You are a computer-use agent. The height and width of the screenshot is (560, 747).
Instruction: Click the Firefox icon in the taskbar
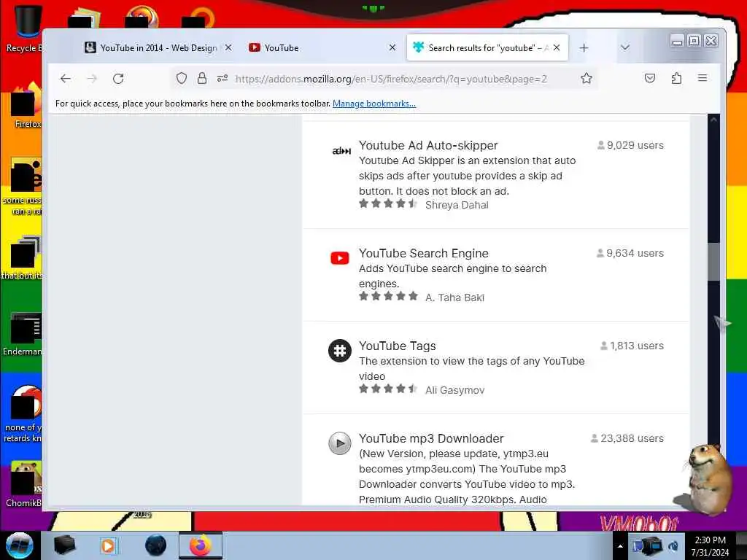tap(201, 545)
